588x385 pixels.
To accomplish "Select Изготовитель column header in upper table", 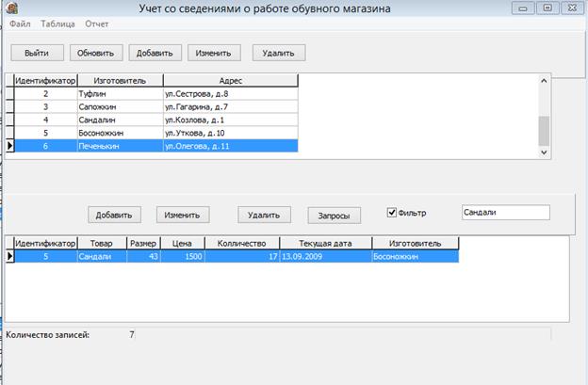I will 120,81.
